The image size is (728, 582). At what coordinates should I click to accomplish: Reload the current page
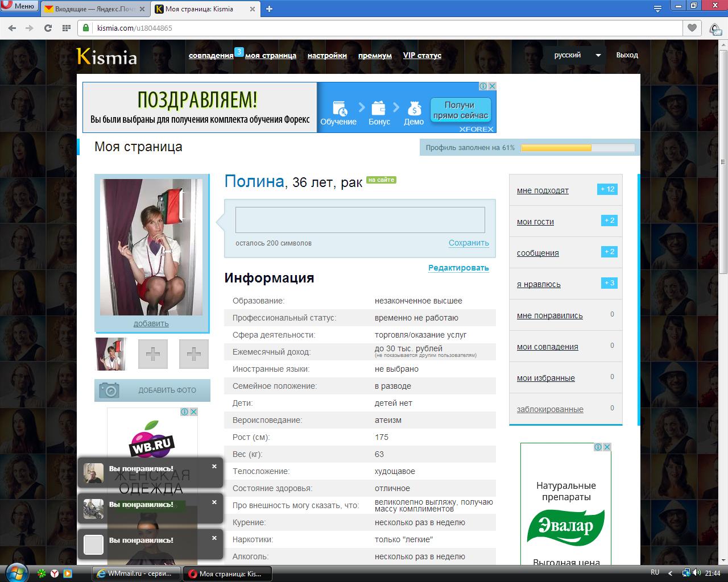[x=48, y=28]
